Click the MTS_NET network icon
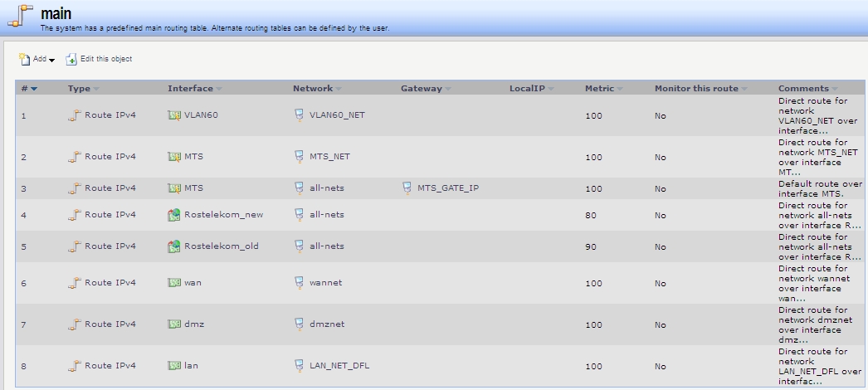The width and height of the screenshot is (868, 390). [299, 157]
